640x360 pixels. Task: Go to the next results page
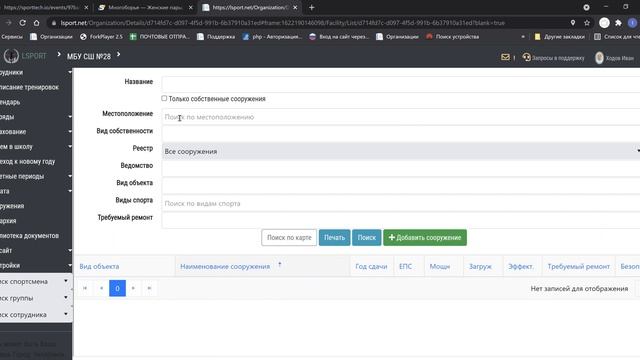pos(133,288)
